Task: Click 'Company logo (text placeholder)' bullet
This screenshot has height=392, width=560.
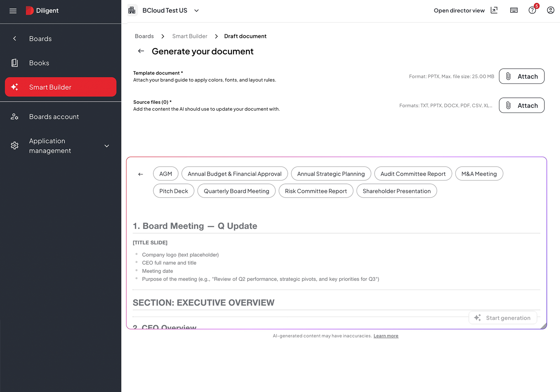Action: point(180,255)
